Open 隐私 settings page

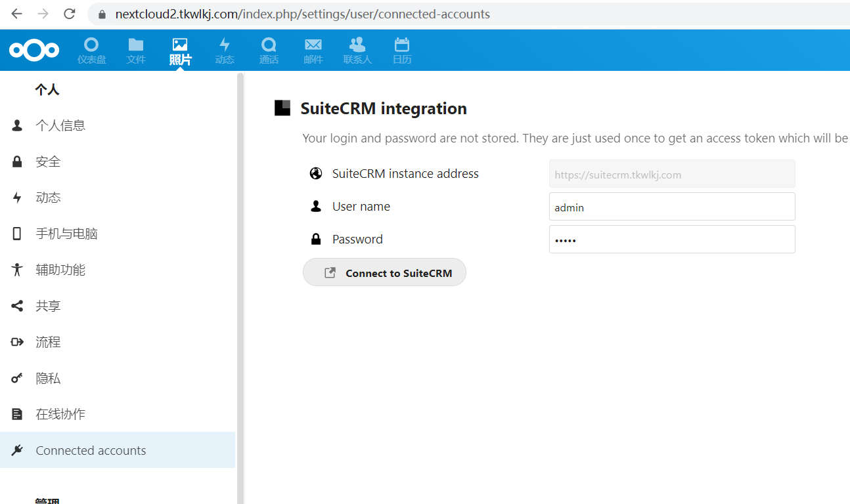click(x=118, y=378)
